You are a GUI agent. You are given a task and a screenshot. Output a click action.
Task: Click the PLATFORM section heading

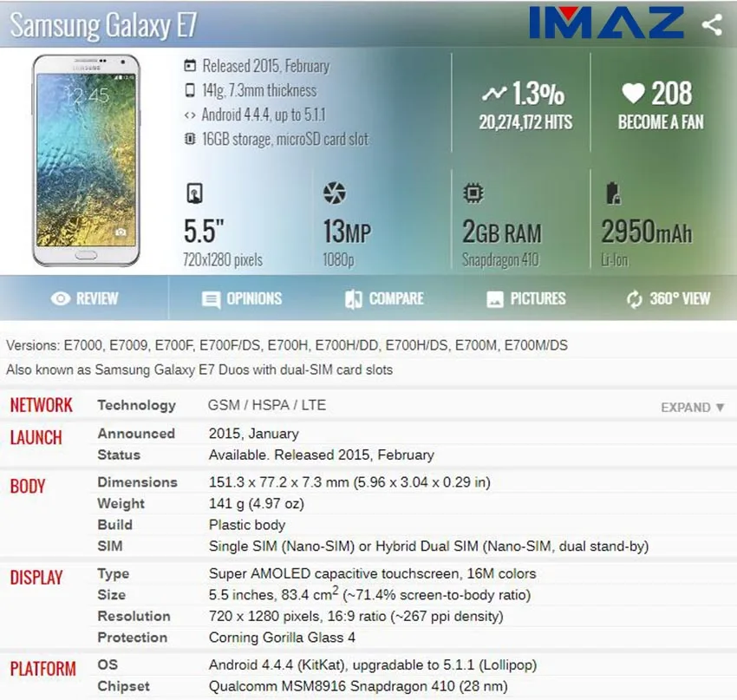click(42, 669)
